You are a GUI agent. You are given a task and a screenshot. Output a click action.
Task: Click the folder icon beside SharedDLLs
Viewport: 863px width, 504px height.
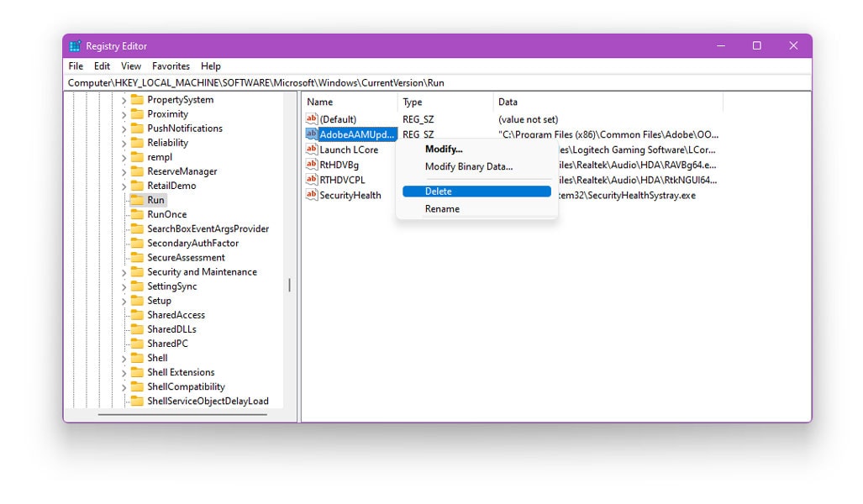[x=137, y=329]
